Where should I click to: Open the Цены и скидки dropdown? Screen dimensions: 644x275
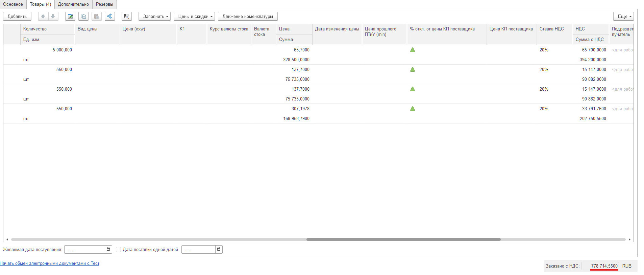click(195, 16)
